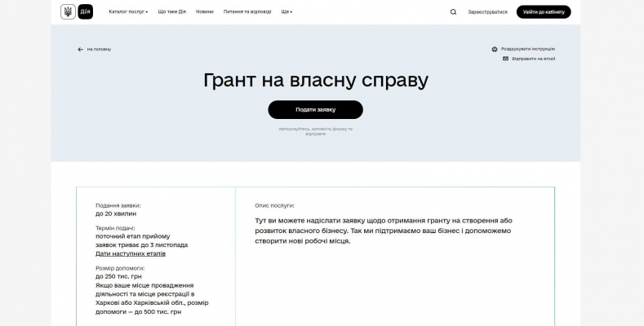The height and width of the screenshot is (326, 644).
Task: Click the На головну link text
Action: coord(99,49)
